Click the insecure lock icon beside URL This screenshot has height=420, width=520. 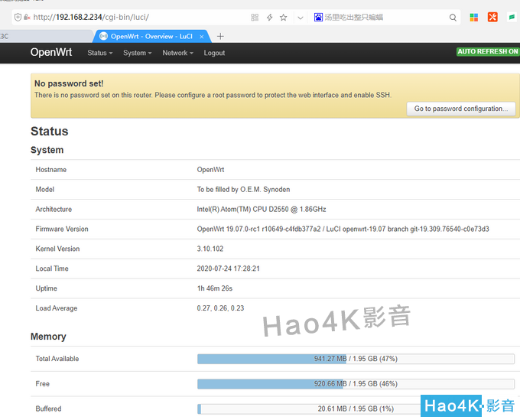[27, 18]
